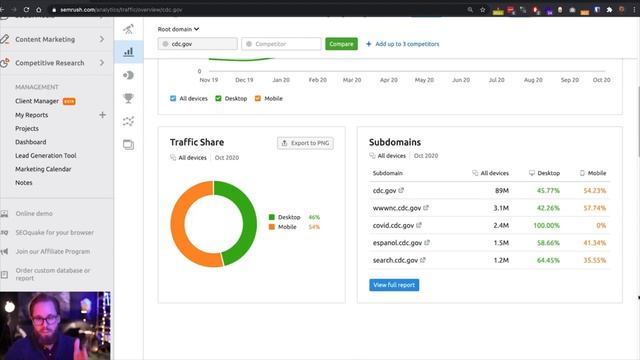Open the half-circle icon below bar chart
The image size is (640, 360).
click(x=129, y=75)
